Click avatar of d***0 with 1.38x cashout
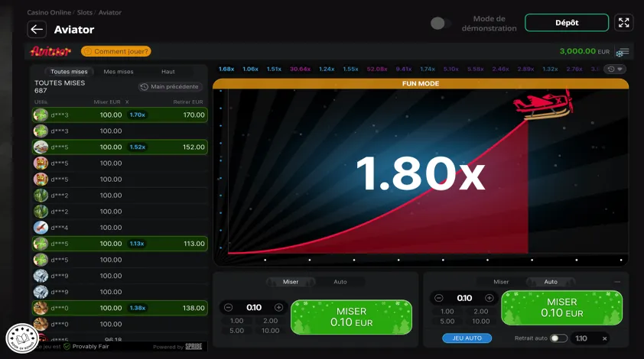Viewport: 644px width, 359px height. [41, 308]
